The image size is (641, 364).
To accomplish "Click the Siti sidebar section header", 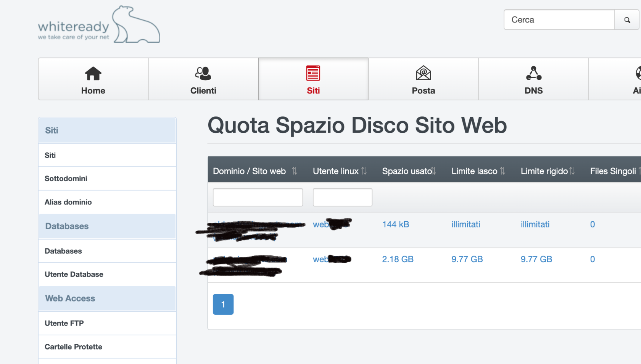I will click(x=107, y=130).
